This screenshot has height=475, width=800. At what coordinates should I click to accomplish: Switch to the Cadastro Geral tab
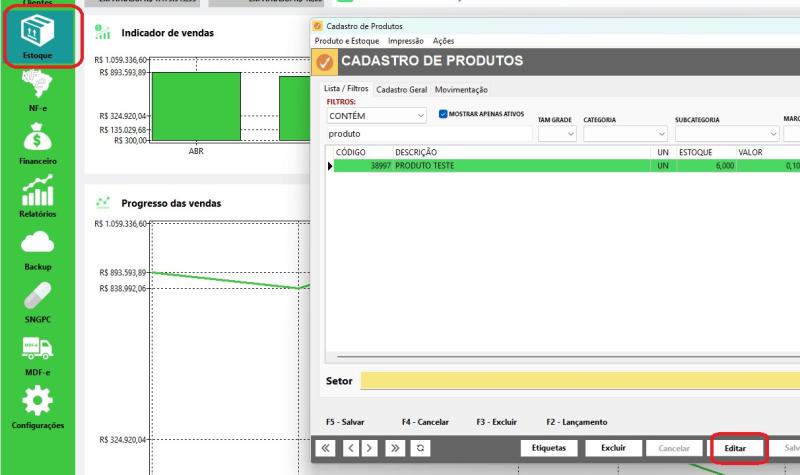402,90
